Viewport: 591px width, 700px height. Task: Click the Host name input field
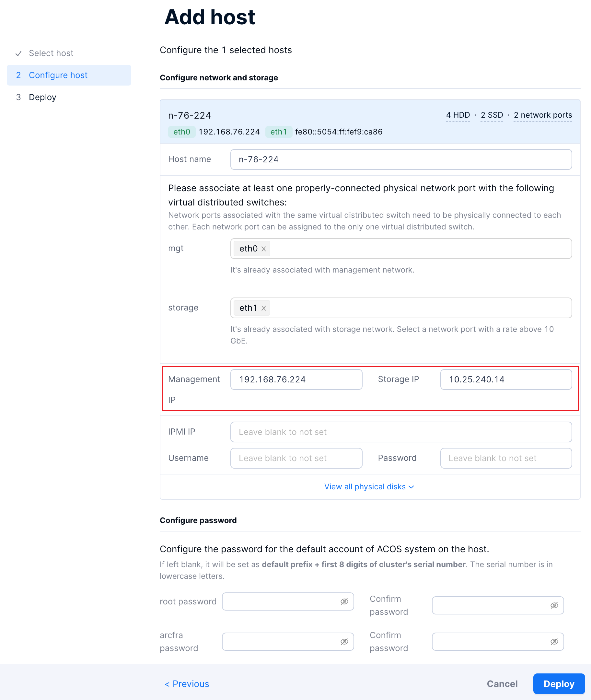click(x=401, y=159)
